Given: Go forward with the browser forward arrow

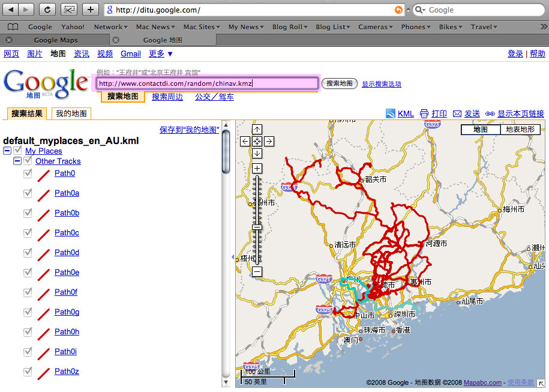Looking at the screenshot, I should pos(26,10).
